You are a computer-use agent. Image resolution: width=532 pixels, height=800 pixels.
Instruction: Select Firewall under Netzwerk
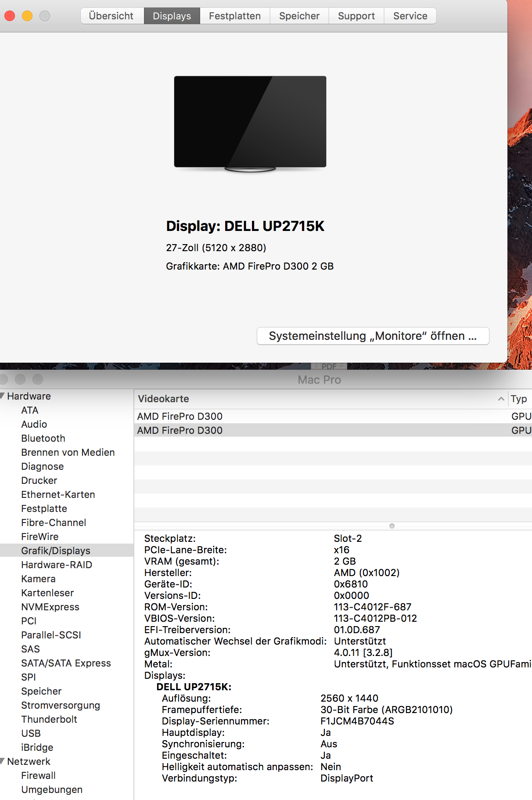point(38,775)
